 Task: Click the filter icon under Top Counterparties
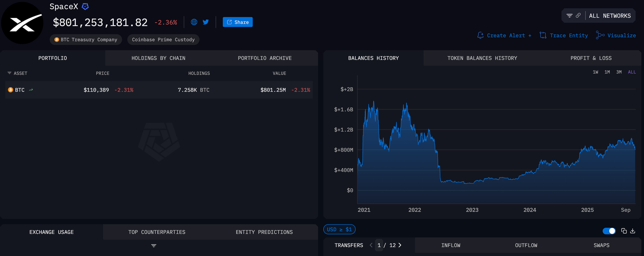tap(154, 246)
